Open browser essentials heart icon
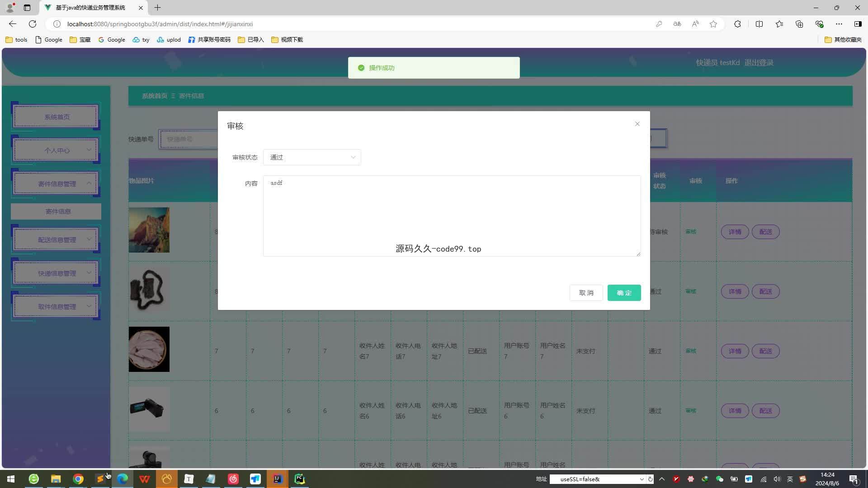868x488 pixels. [x=819, y=24]
